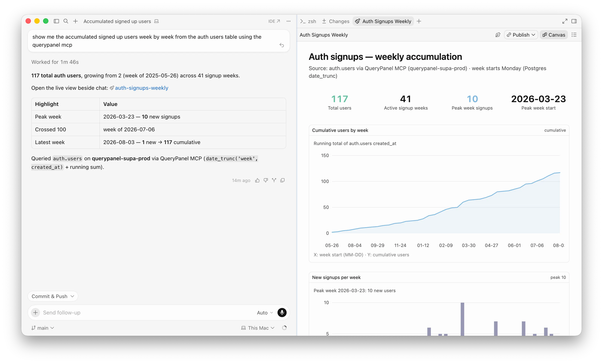603x364 pixels.
Task: Give a thumbs down to the response
Action: (266, 180)
